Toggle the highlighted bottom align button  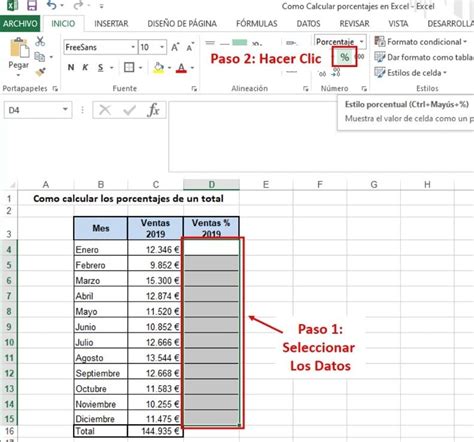[x=239, y=43]
